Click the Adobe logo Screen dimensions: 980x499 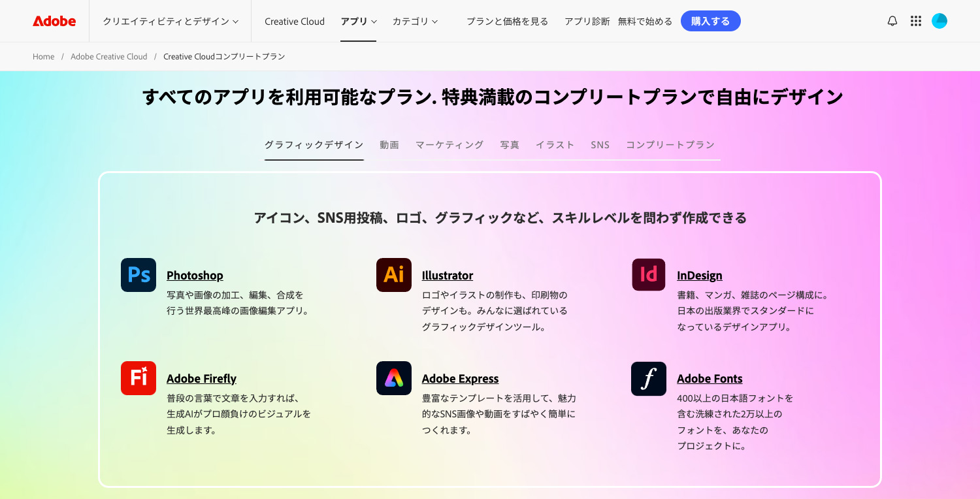point(54,21)
